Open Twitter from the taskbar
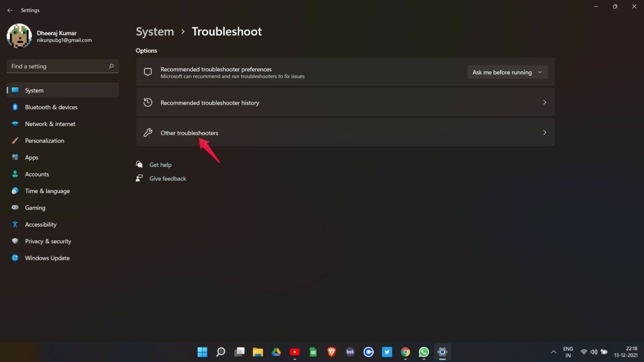The width and height of the screenshot is (644, 362). 387,352
